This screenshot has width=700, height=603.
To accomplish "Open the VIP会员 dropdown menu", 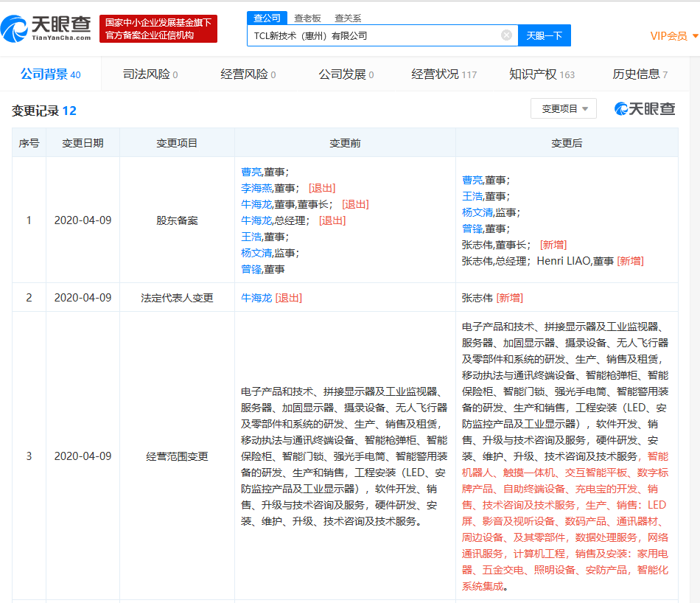I will [673, 36].
